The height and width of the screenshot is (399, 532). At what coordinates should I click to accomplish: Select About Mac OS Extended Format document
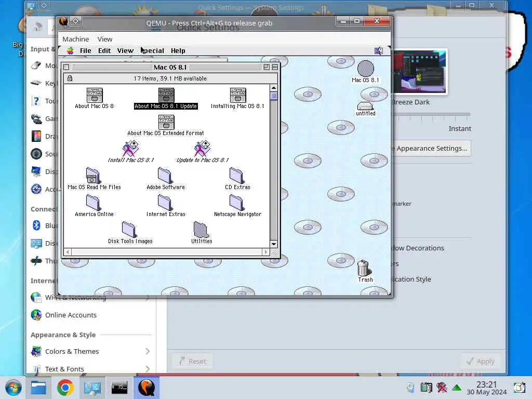pos(166,123)
